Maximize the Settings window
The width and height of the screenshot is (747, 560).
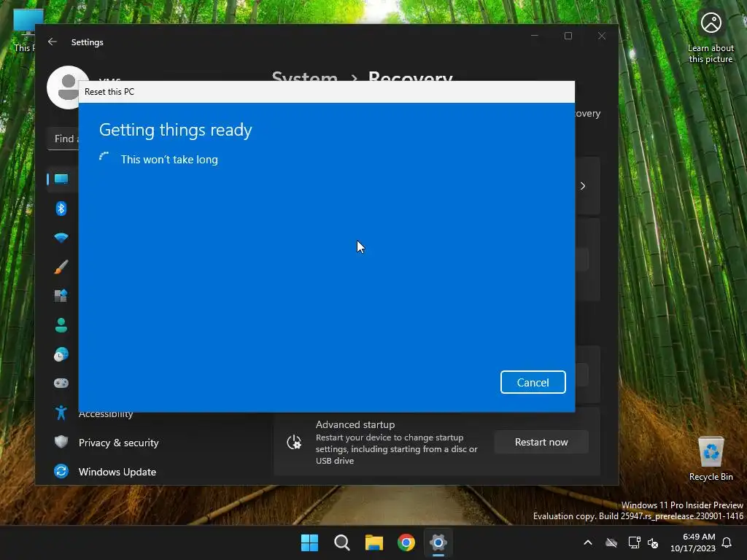[568, 36]
